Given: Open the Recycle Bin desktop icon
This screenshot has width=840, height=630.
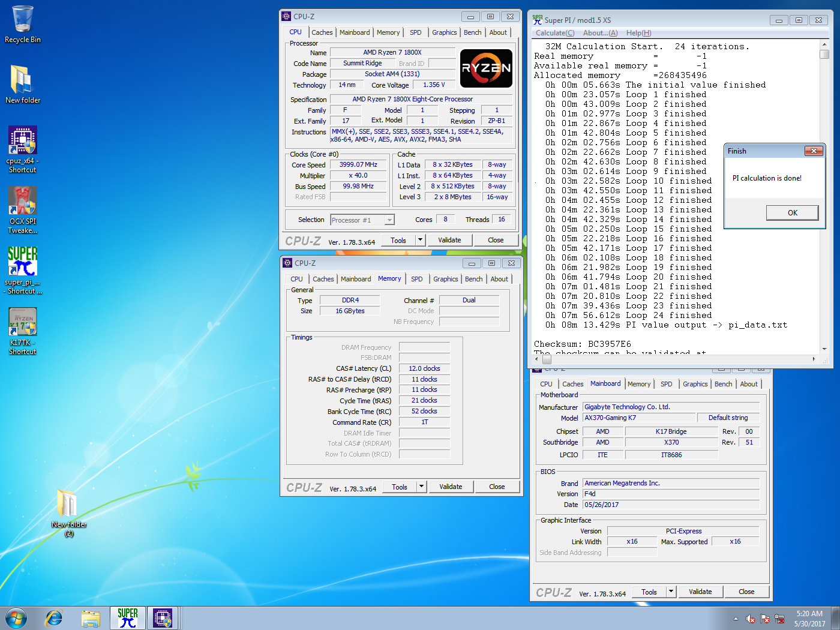Looking at the screenshot, I should tap(23, 24).
